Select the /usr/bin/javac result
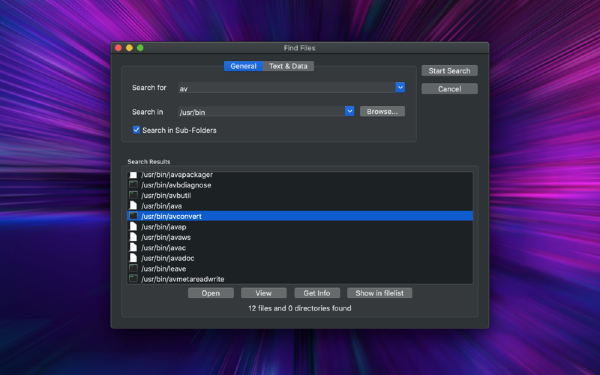Screen dimensions: 600x375 click(x=300, y=248)
